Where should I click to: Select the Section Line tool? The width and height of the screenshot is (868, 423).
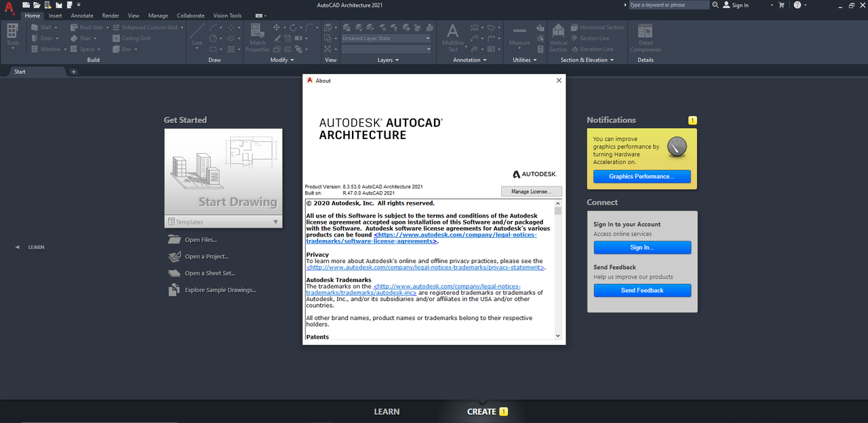coord(589,38)
